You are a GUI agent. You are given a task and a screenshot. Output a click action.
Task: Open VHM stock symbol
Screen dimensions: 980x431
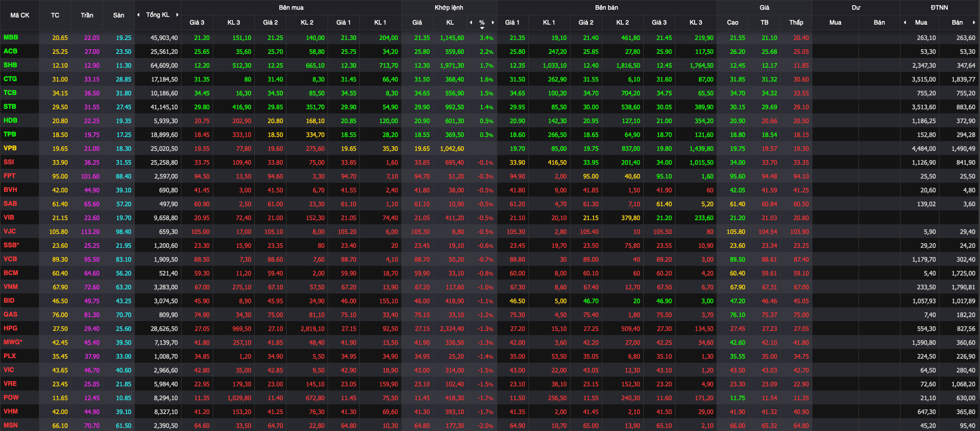click(x=10, y=412)
